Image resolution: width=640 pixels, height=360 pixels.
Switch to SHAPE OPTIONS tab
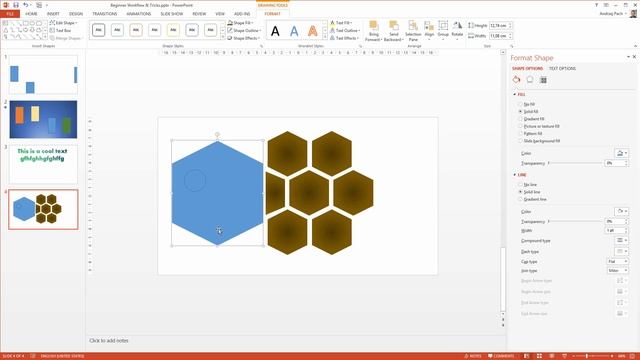point(527,69)
